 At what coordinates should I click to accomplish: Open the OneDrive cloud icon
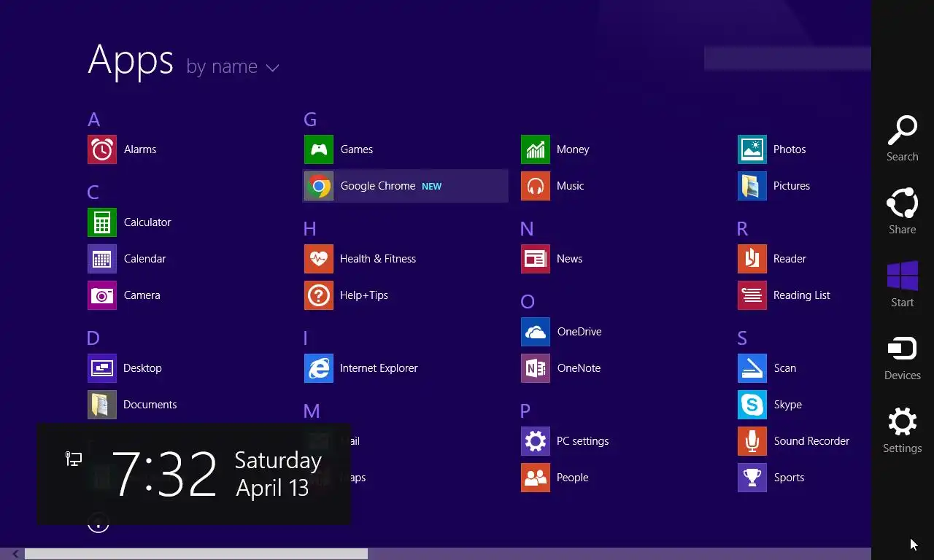(x=536, y=332)
